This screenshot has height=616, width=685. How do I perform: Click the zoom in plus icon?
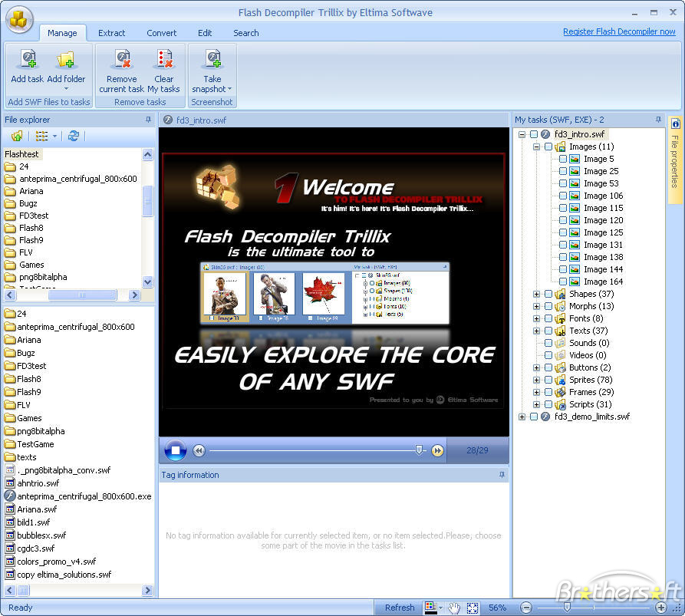661,608
